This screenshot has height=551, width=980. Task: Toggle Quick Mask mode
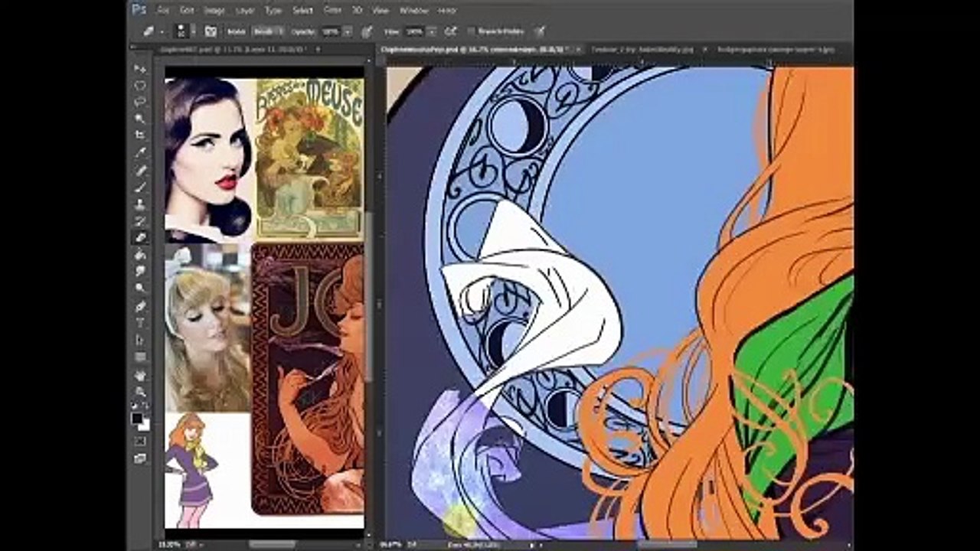(140, 442)
